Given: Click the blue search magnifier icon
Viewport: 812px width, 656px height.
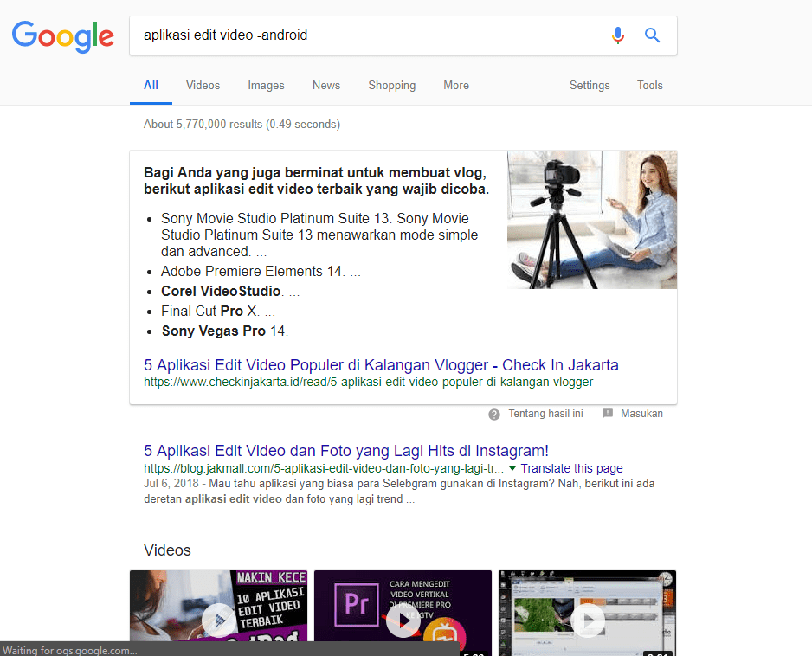Looking at the screenshot, I should (652, 35).
